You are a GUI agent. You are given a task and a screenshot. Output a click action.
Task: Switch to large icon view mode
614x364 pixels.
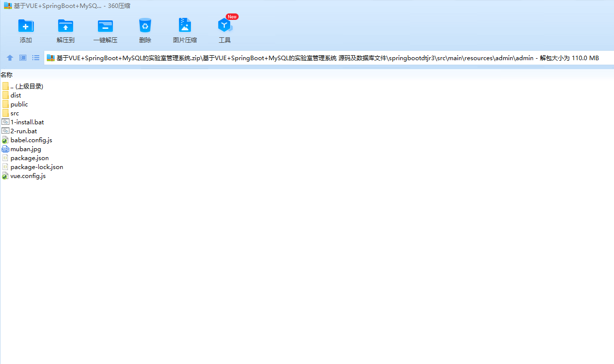click(x=23, y=58)
